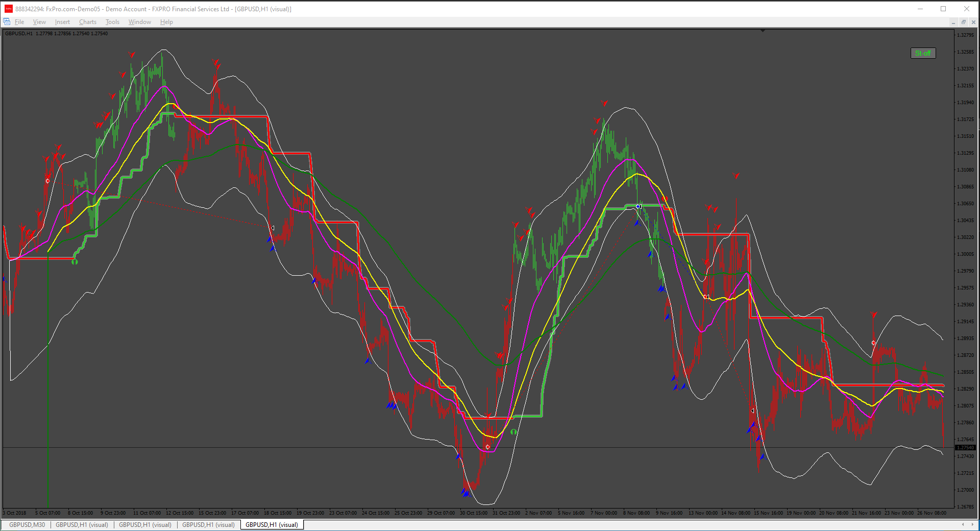The height and width of the screenshot is (531, 980).
Task: Open the Insert menu
Action: tap(62, 22)
